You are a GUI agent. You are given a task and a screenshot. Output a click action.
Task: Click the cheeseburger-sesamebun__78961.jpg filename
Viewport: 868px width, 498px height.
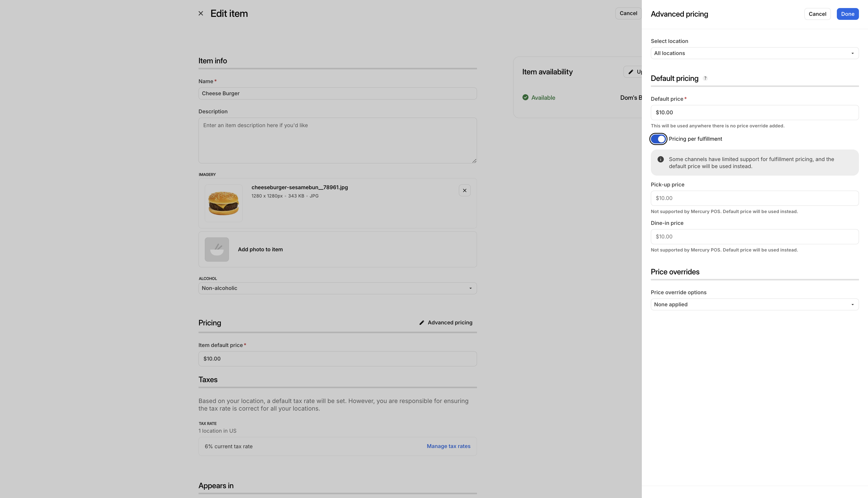pos(300,187)
